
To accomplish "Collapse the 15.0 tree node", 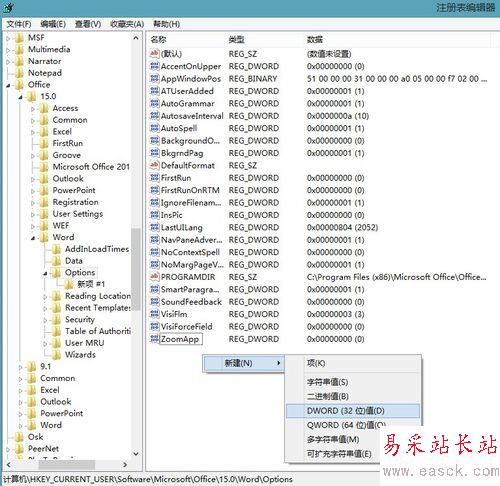I will click(21, 97).
